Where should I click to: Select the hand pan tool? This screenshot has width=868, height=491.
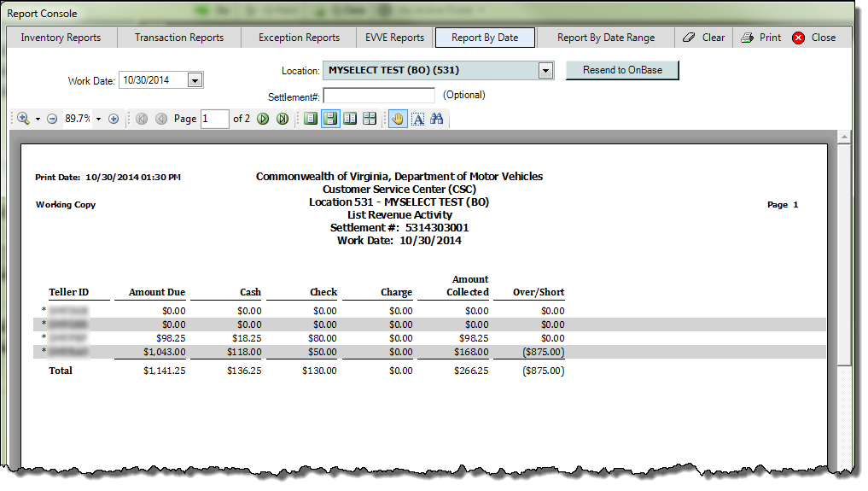click(x=398, y=119)
